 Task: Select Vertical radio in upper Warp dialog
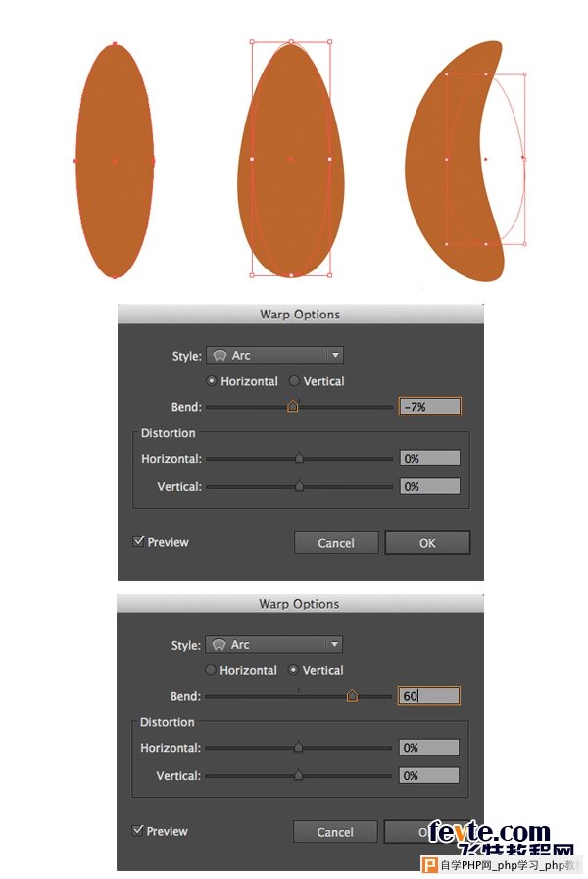coord(294,381)
